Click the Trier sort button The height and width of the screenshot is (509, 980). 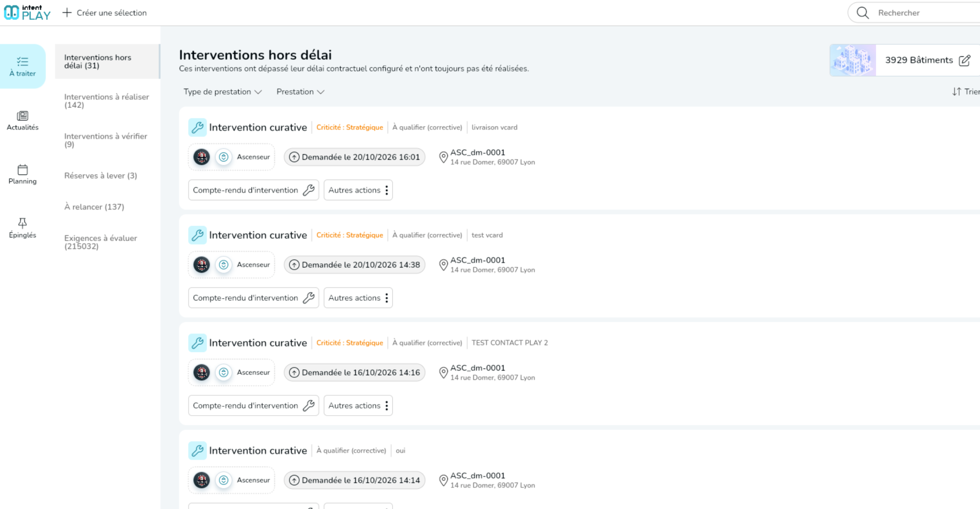click(966, 92)
